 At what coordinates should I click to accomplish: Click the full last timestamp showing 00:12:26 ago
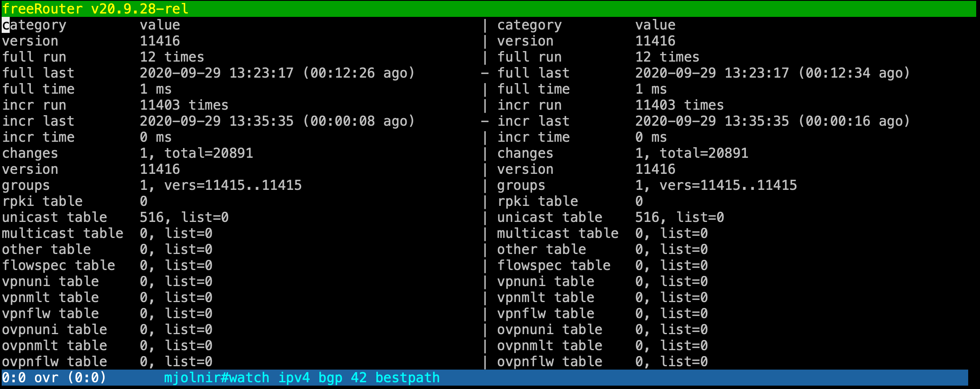[x=277, y=73]
